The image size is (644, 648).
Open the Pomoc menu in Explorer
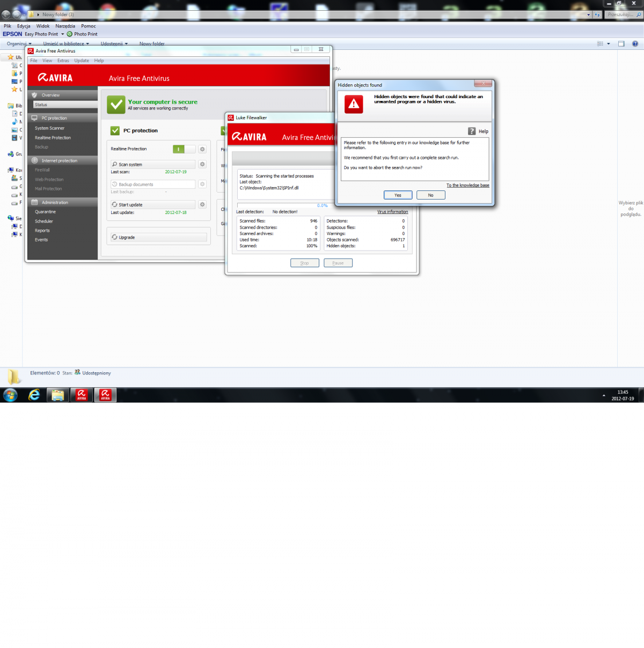(89, 26)
